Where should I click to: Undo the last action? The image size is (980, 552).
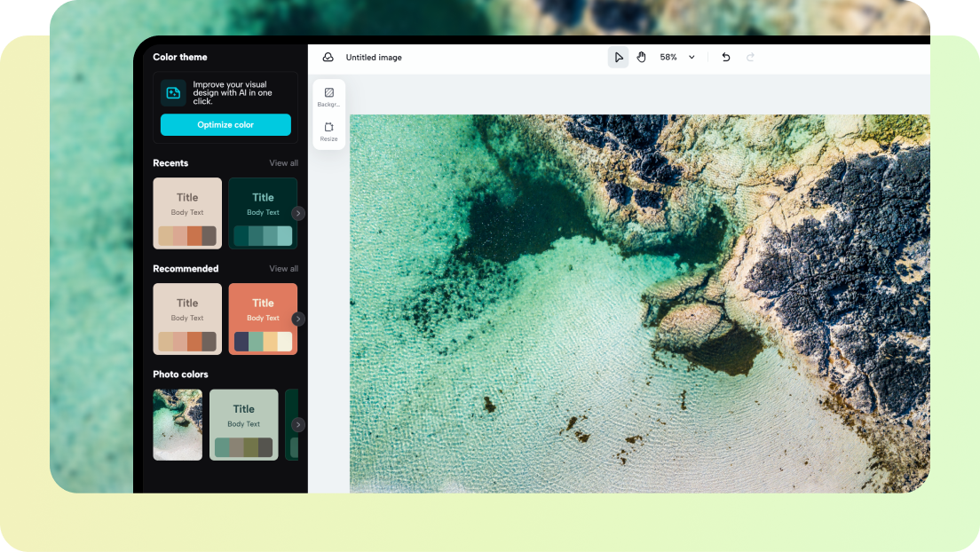725,57
